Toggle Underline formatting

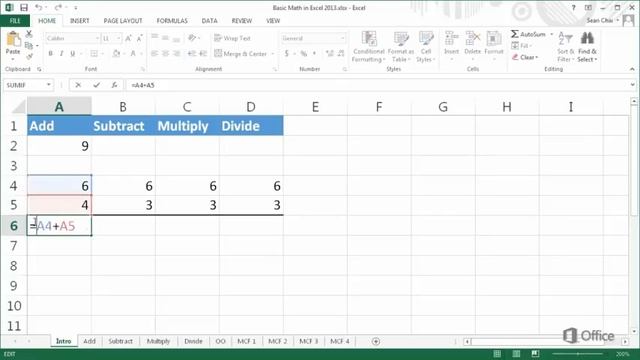(x=73, y=53)
